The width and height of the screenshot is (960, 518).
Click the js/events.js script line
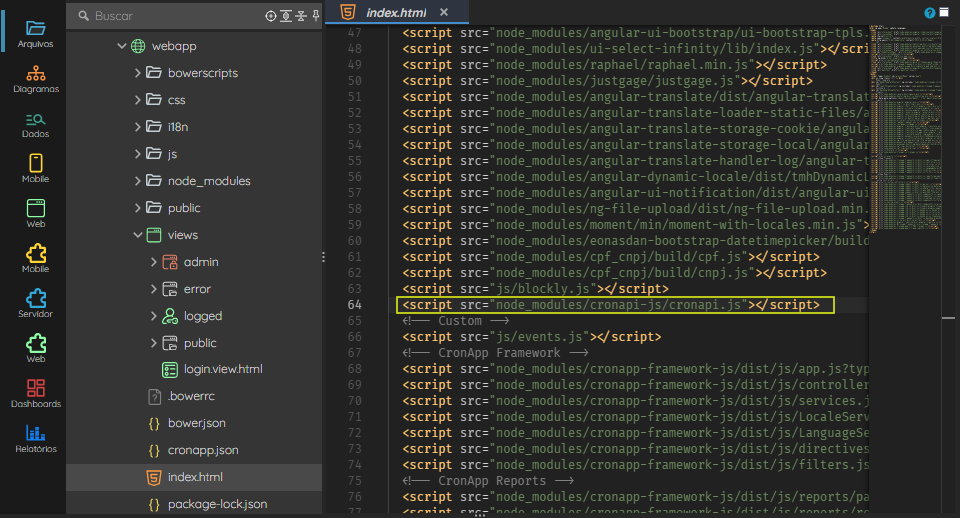click(531, 337)
